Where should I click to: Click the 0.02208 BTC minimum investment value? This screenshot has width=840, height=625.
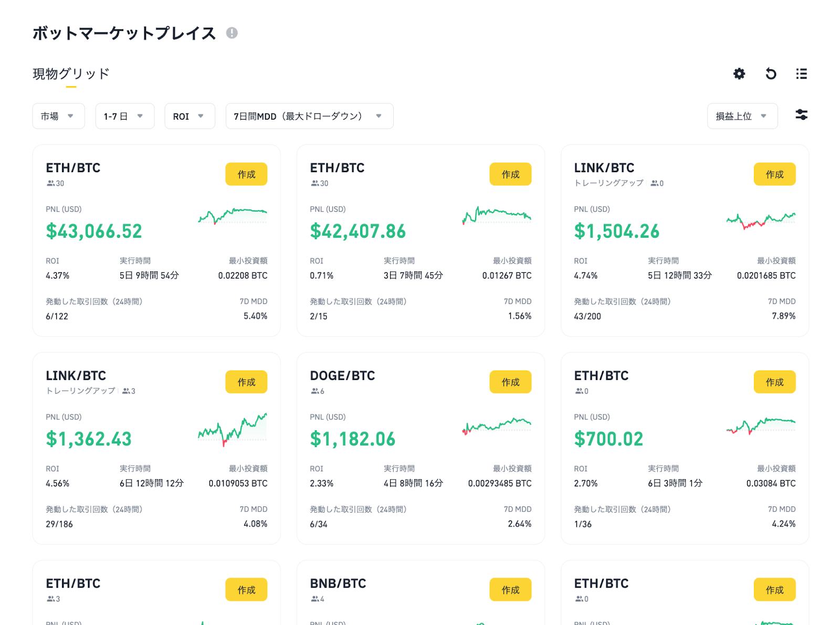click(243, 276)
